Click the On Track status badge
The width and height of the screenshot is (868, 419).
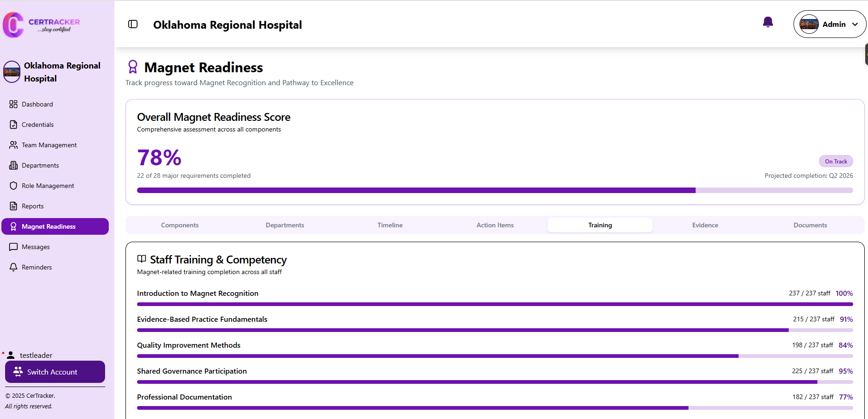[836, 161]
